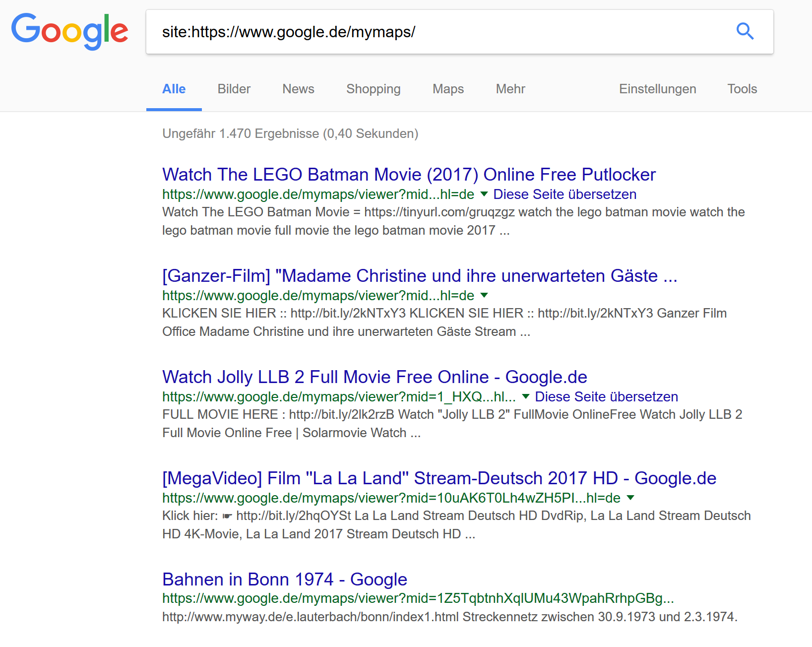Image resolution: width=812 pixels, height=647 pixels.
Task: Open the LEGO Batman Movie result
Action: tap(409, 175)
